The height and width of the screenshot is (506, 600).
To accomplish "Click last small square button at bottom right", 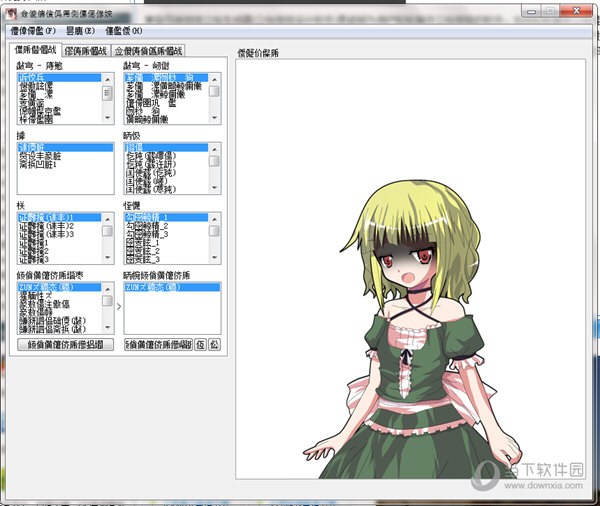I will 214,344.
